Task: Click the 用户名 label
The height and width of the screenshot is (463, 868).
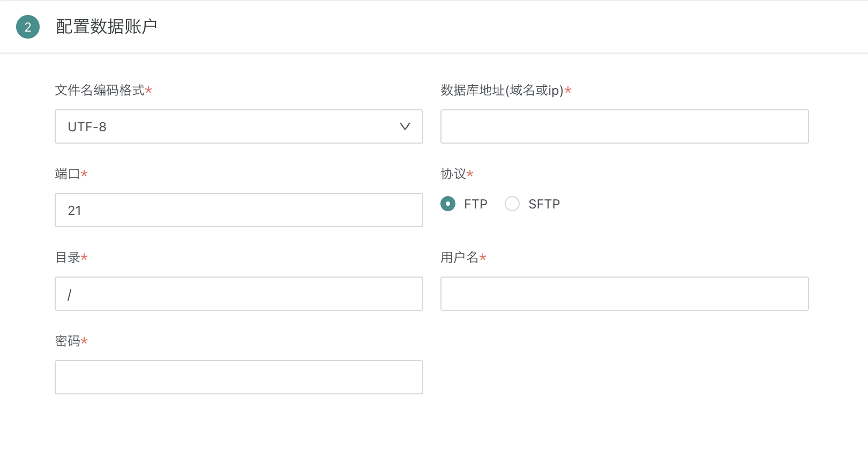Action: pos(459,257)
